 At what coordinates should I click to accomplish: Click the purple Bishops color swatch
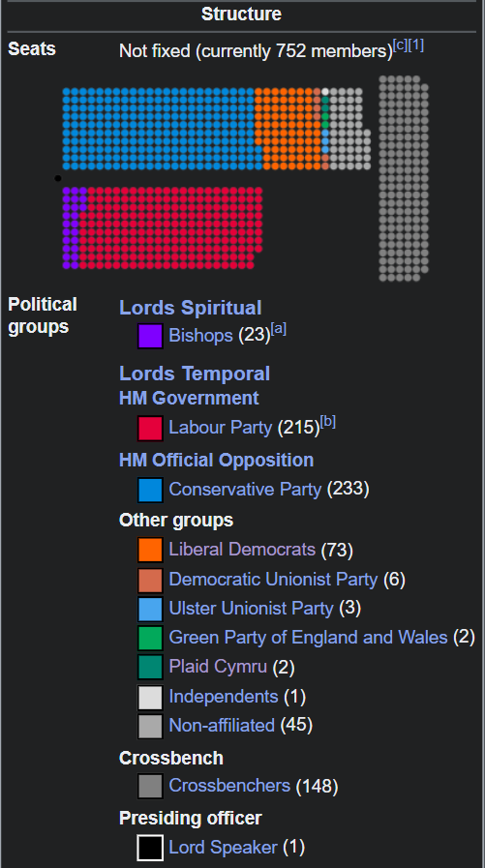[x=150, y=336]
